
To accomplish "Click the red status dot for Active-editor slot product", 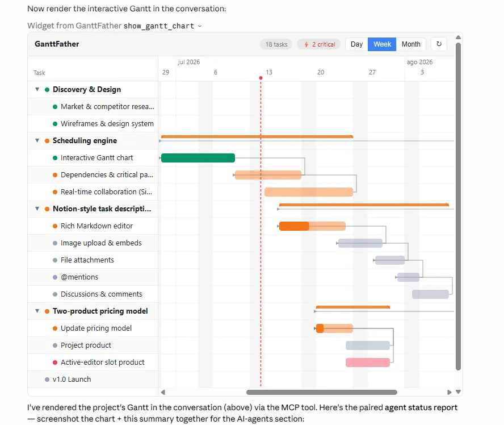I will (55, 363).
